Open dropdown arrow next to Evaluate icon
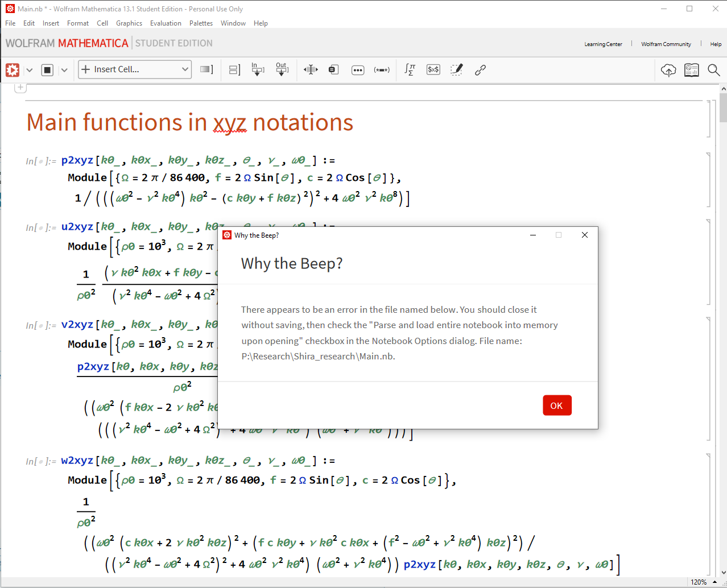Viewport: 727px width, 588px height. 30,70
